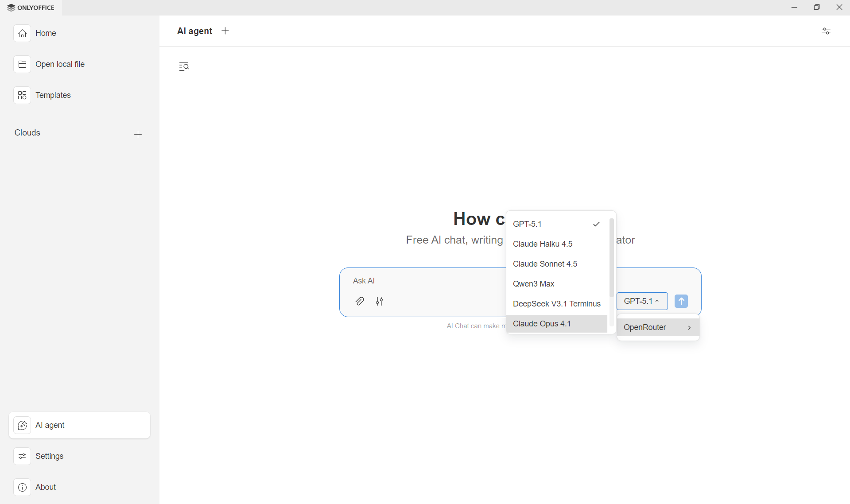Attach a file with the paperclip icon
This screenshot has height=504, width=850.
coord(360,301)
